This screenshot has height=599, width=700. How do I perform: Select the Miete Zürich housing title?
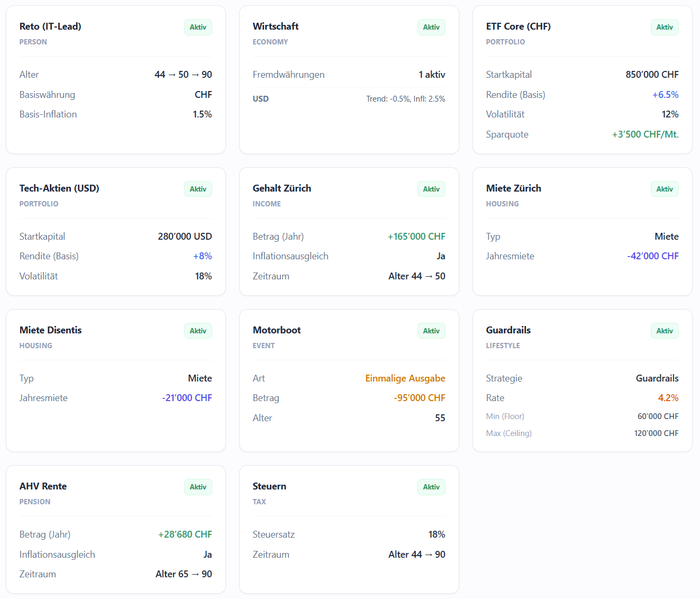tap(514, 188)
